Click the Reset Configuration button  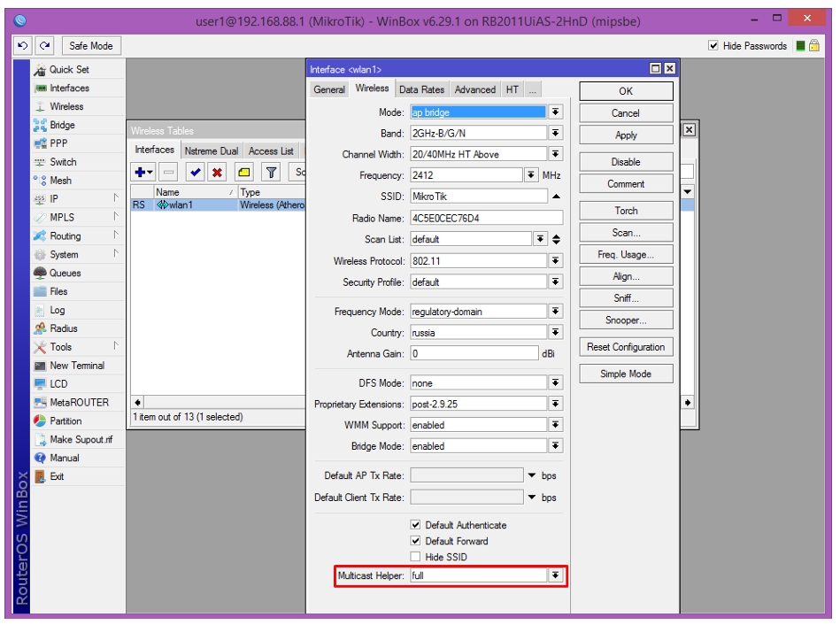(x=626, y=347)
